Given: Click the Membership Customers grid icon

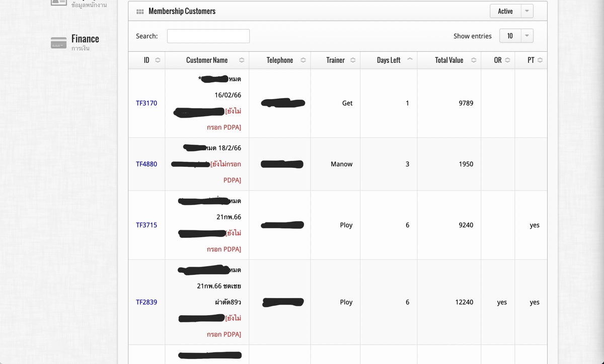Looking at the screenshot, I should tap(140, 12).
